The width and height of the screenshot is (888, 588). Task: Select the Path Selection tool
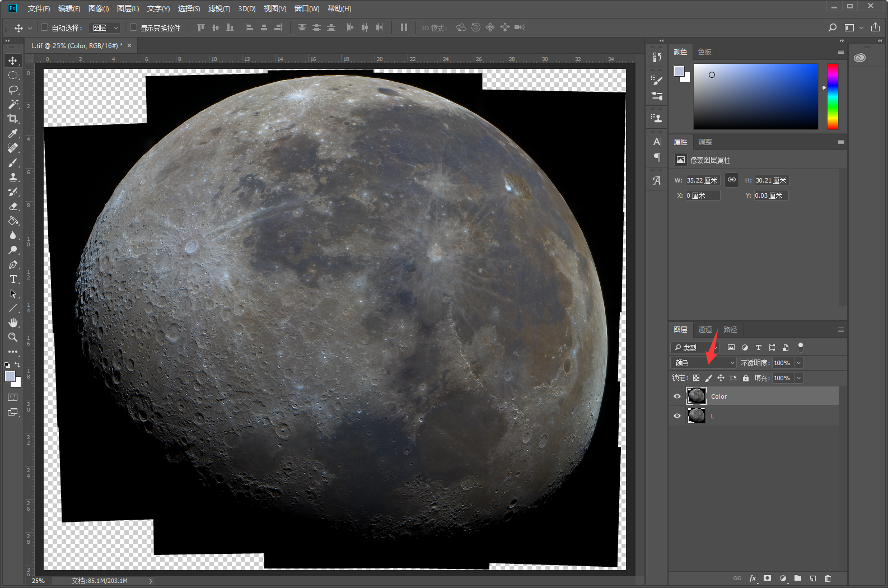pyautogui.click(x=13, y=293)
